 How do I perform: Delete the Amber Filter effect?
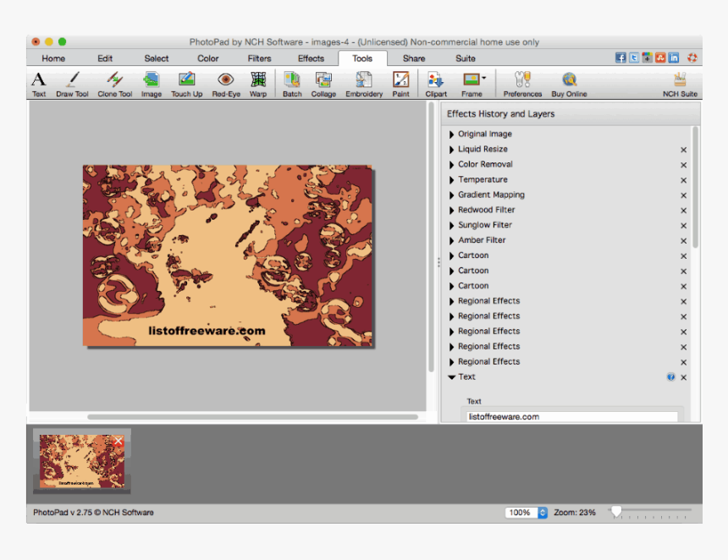683,241
